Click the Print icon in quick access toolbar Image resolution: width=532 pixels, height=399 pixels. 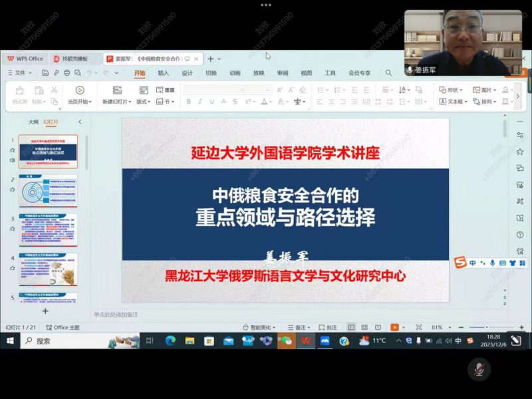click(67, 72)
